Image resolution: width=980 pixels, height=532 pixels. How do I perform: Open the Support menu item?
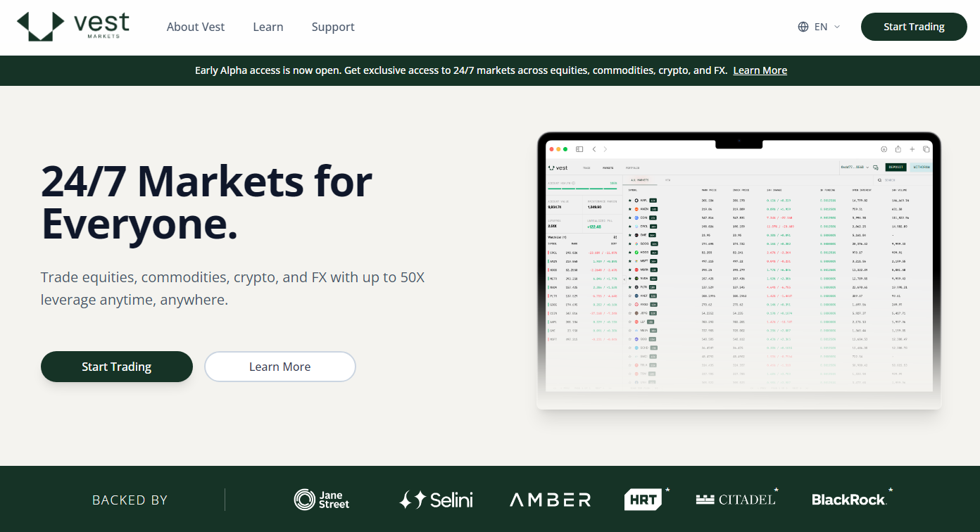tap(333, 27)
